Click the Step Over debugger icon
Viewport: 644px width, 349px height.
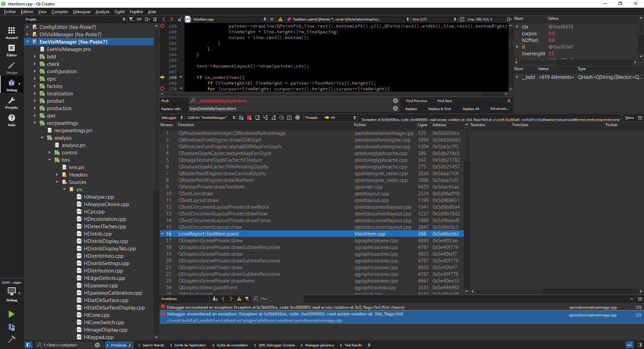click(x=257, y=118)
